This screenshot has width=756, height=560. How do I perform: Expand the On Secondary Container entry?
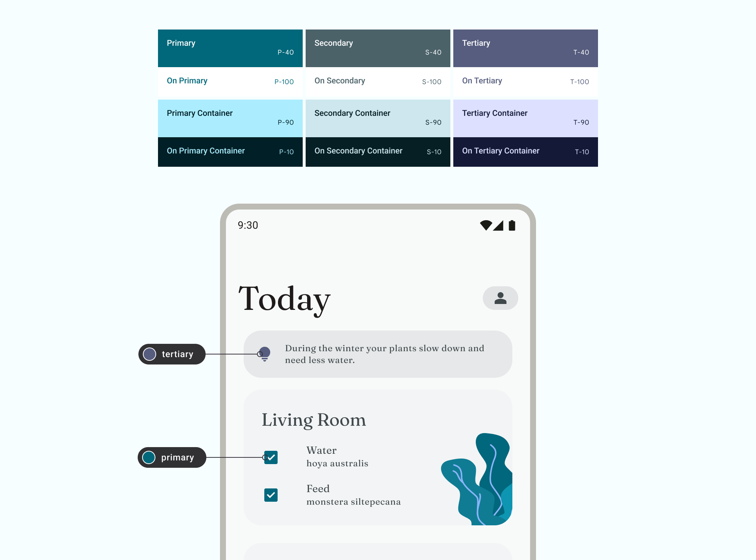click(377, 152)
